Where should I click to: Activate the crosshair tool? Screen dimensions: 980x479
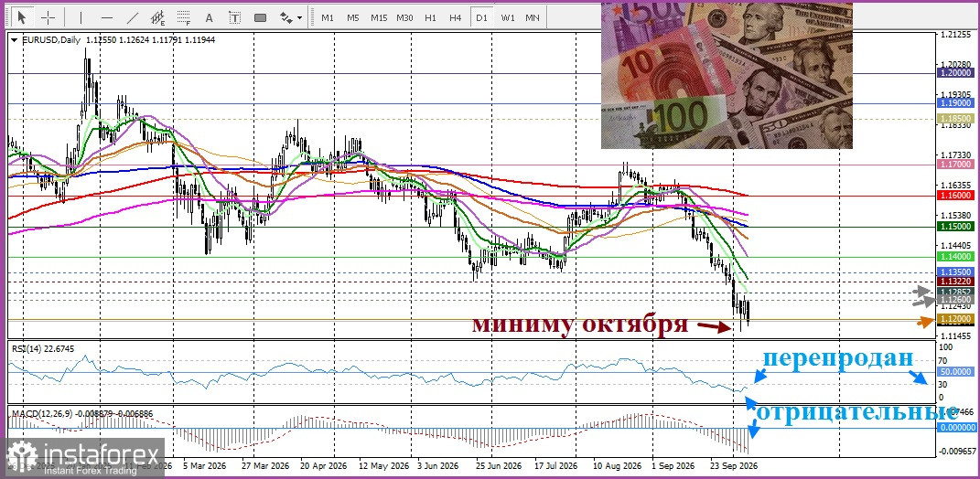tap(48, 17)
